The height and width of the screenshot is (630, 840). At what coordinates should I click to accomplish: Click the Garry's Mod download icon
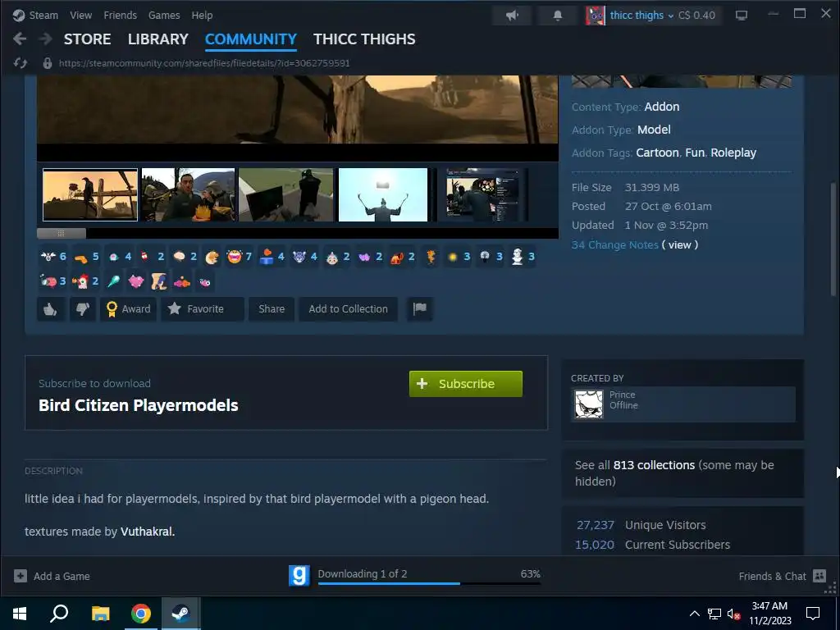[299, 576]
